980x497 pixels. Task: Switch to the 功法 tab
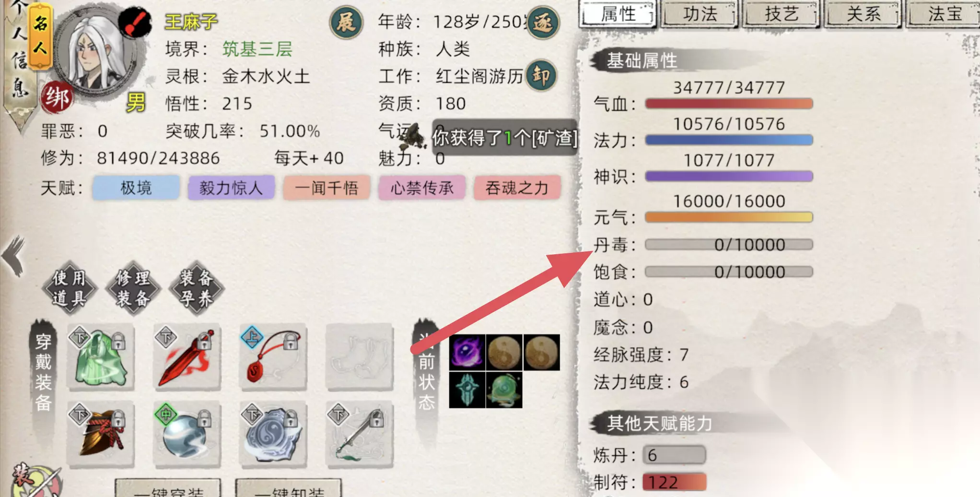(x=700, y=14)
